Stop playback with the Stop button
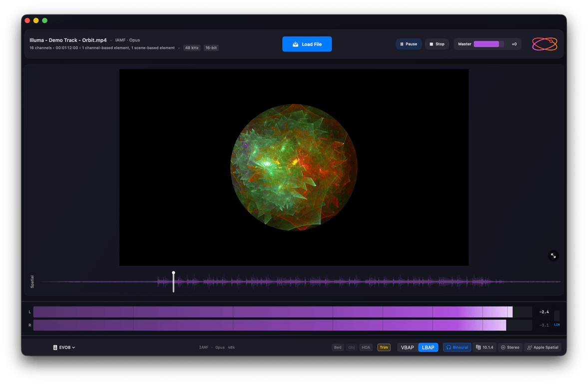The image size is (588, 384). 437,44
